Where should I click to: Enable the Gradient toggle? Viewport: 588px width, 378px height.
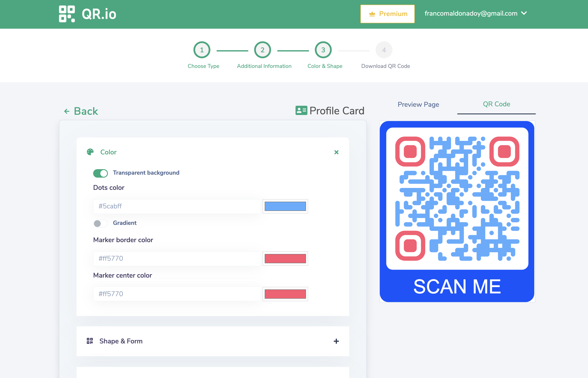coord(101,223)
